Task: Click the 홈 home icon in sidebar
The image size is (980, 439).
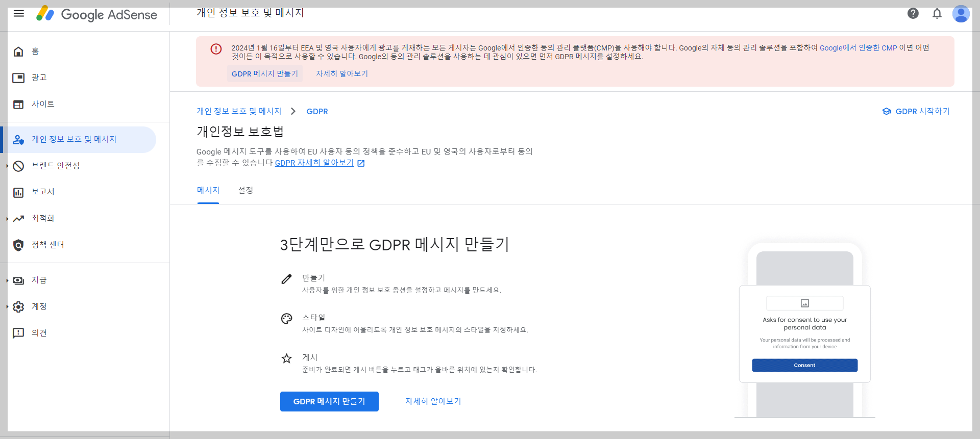Action: pos(18,51)
